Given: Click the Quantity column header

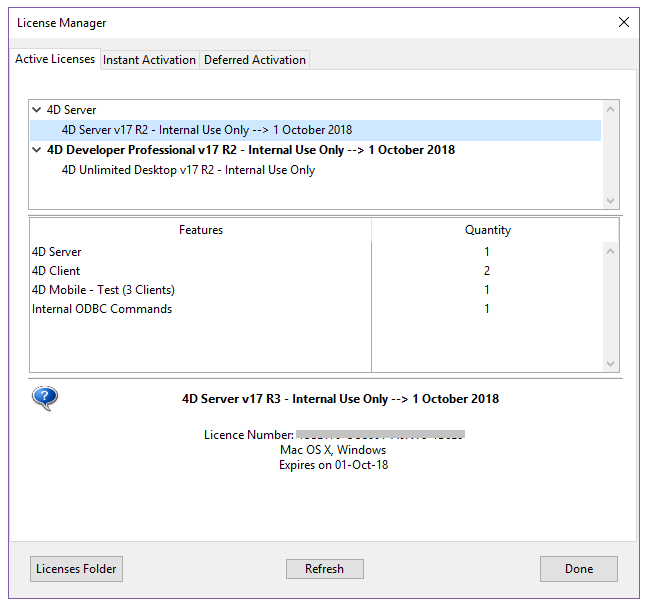Looking at the screenshot, I should coord(487,230).
